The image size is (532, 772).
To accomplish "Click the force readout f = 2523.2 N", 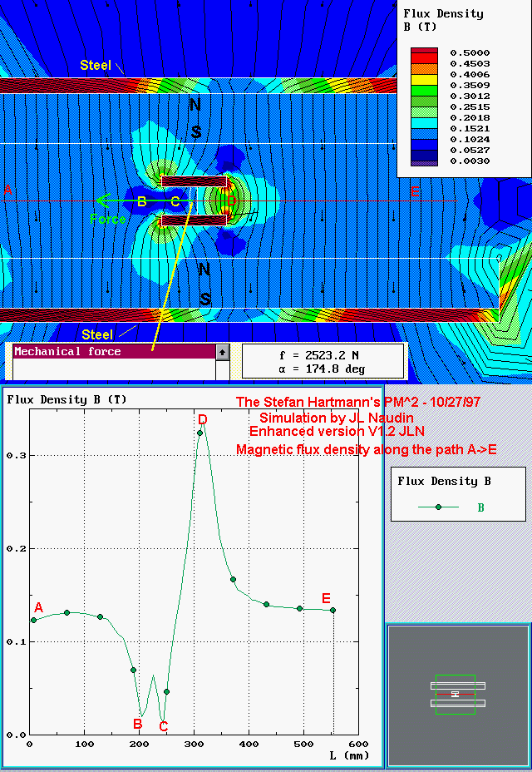I will (323, 354).
